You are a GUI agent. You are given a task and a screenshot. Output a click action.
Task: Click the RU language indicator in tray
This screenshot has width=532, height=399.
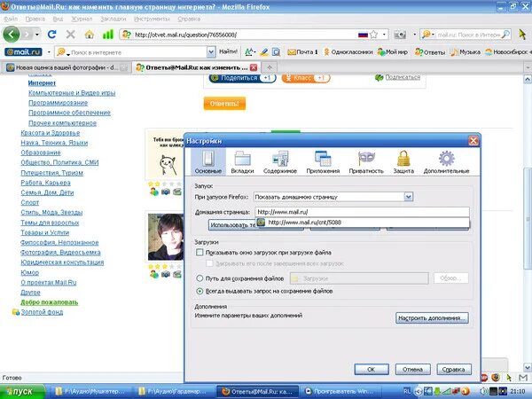pyautogui.click(x=407, y=391)
